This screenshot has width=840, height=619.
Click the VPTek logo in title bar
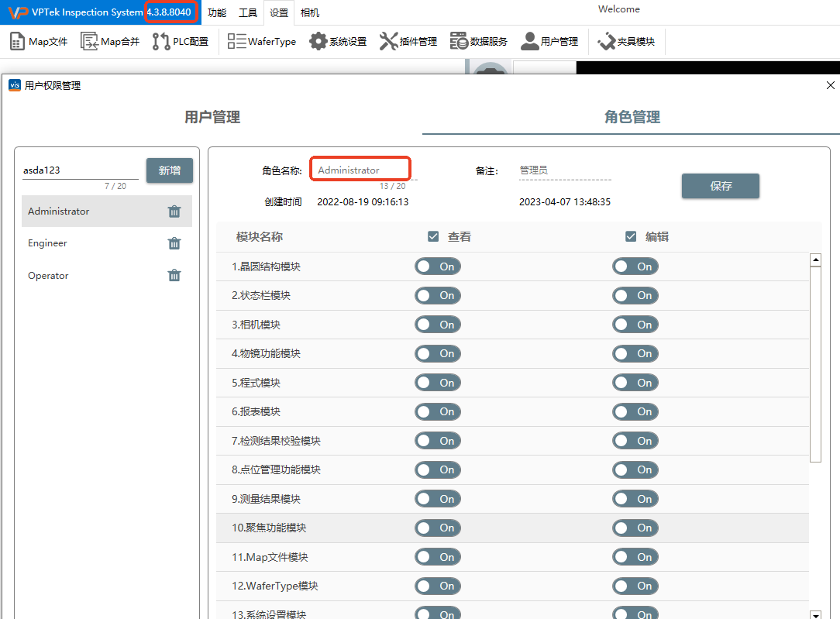click(19, 12)
